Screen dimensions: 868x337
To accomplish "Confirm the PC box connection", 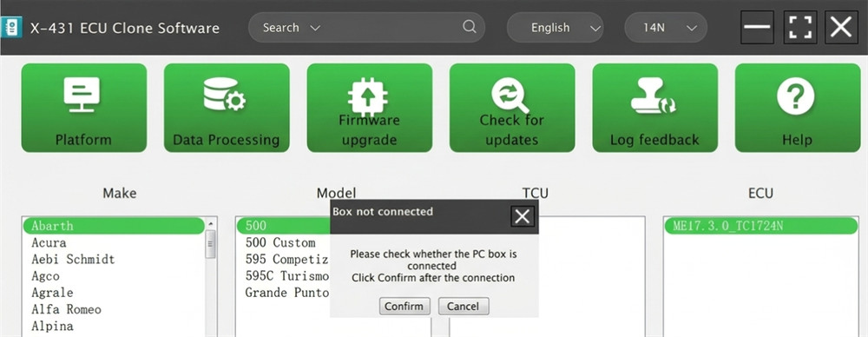I will [x=404, y=306].
